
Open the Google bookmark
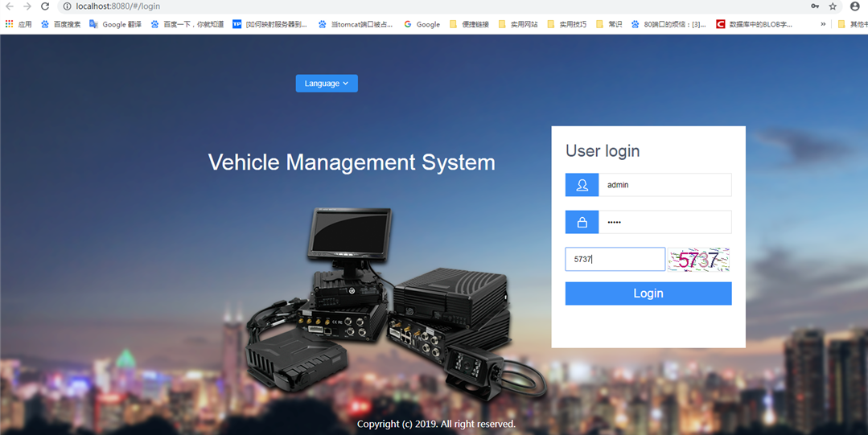(422, 24)
